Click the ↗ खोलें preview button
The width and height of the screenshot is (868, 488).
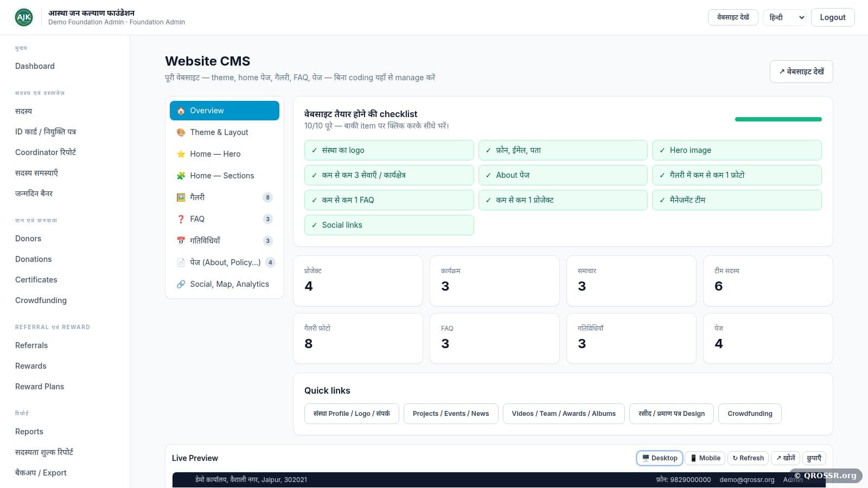pyautogui.click(x=786, y=458)
